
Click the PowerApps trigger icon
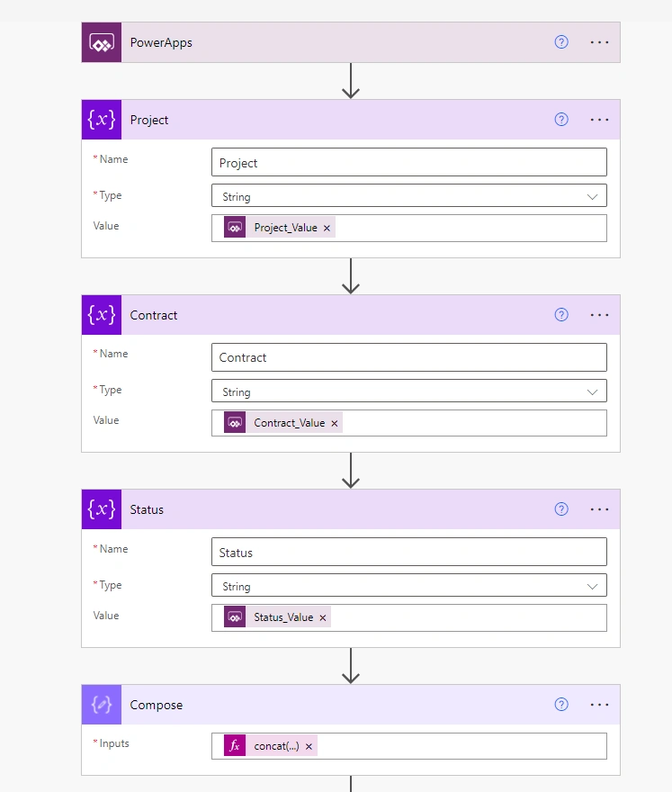coord(102,42)
